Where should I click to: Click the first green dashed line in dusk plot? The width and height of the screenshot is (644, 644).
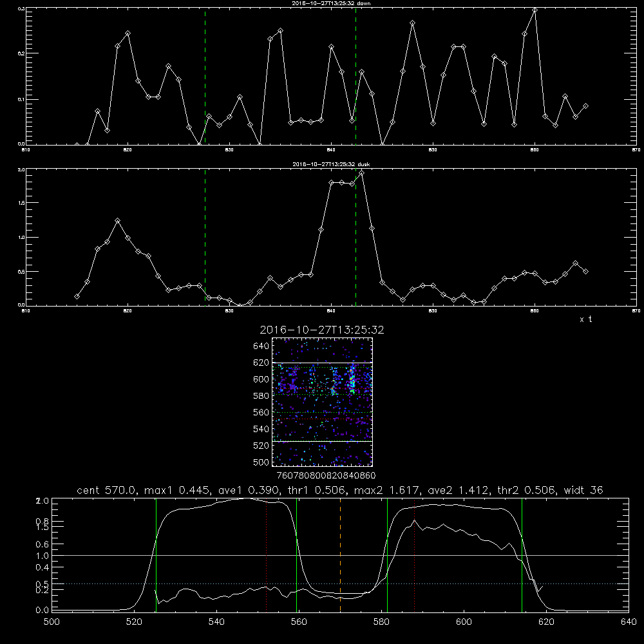click(x=205, y=238)
